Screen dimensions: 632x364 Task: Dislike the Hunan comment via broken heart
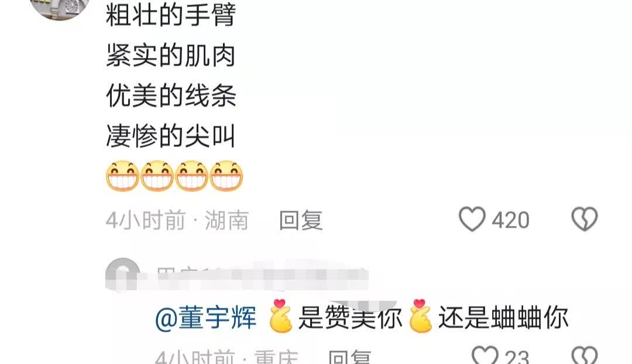(x=585, y=219)
